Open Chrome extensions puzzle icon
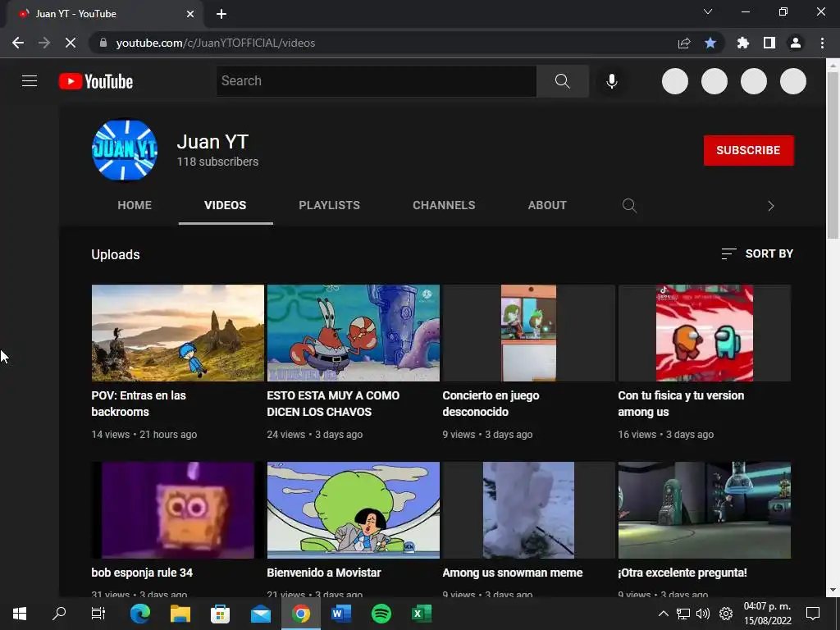This screenshot has width=840, height=630. [x=743, y=43]
